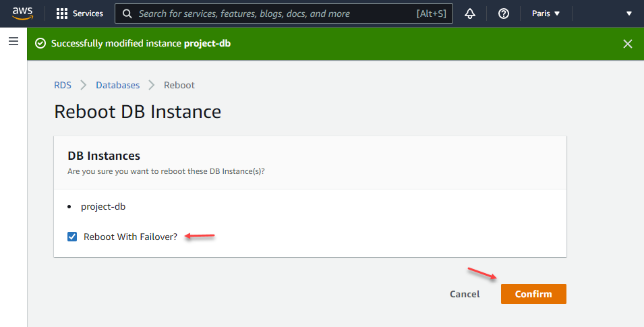Click the orange Confirm button
The width and height of the screenshot is (644, 327).
point(533,294)
